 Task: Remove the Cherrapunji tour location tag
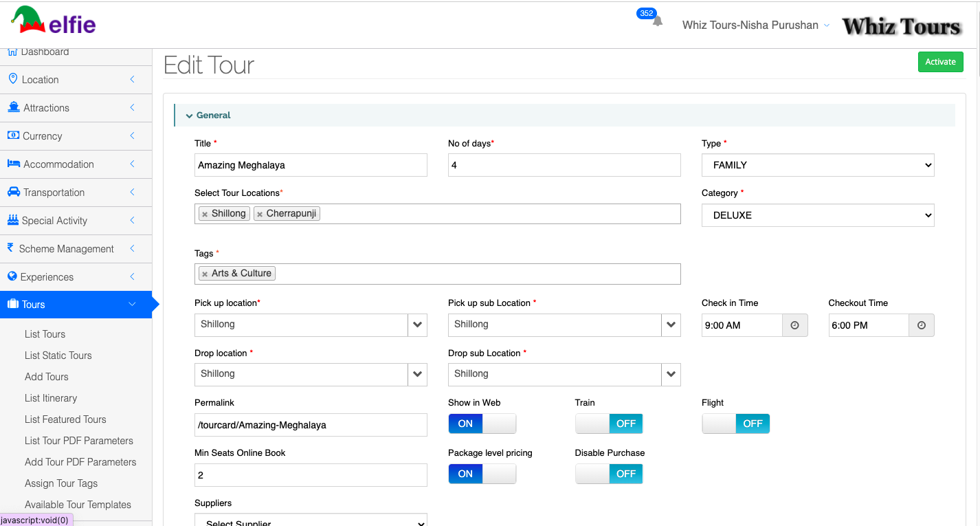point(259,214)
